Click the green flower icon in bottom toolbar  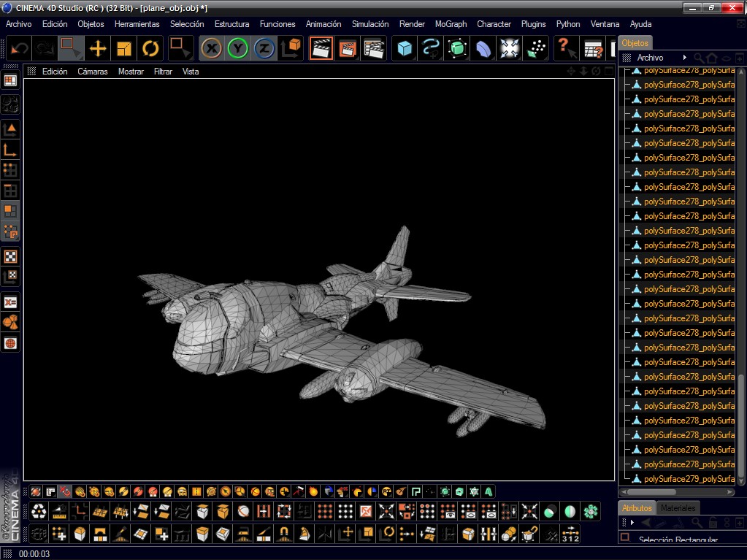pos(591,512)
